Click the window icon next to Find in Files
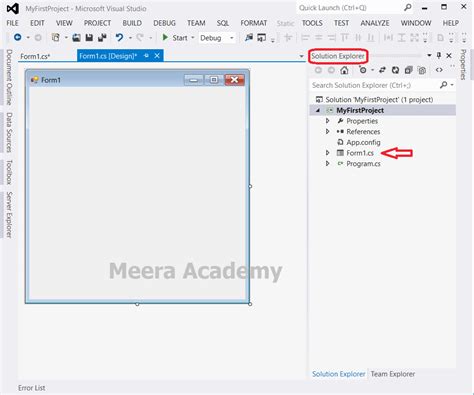 pyautogui.click(x=262, y=38)
